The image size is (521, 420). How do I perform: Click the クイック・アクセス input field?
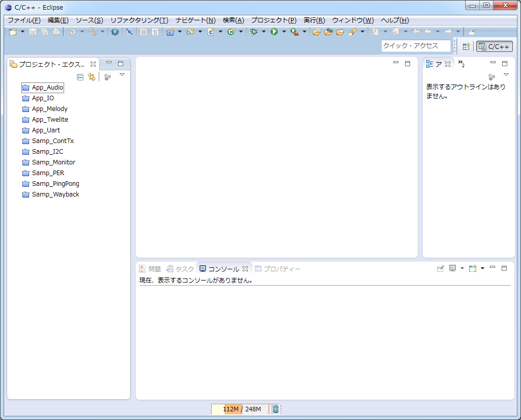[x=416, y=46]
